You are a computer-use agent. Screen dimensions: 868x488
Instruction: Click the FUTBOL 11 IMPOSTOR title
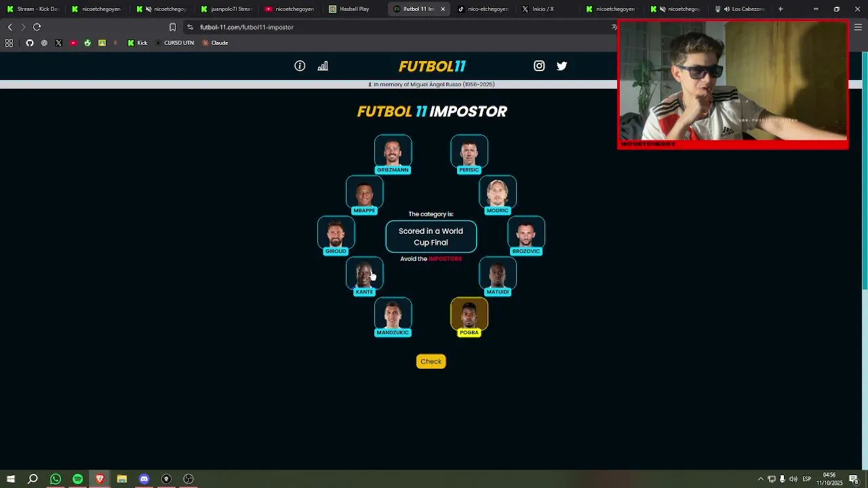click(432, 111)
